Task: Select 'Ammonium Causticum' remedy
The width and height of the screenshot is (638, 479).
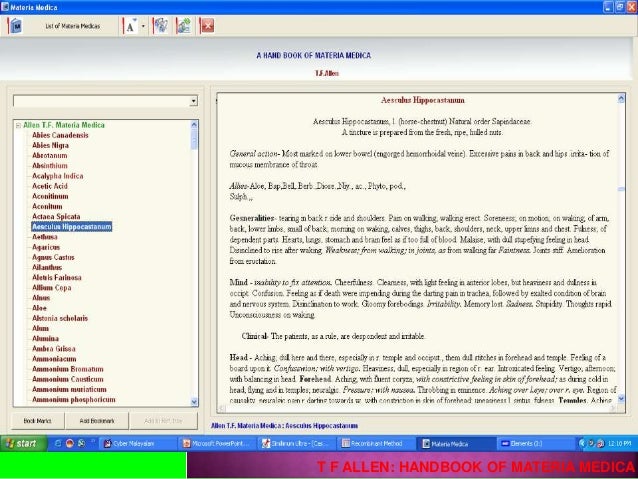Action: [68, 379]
